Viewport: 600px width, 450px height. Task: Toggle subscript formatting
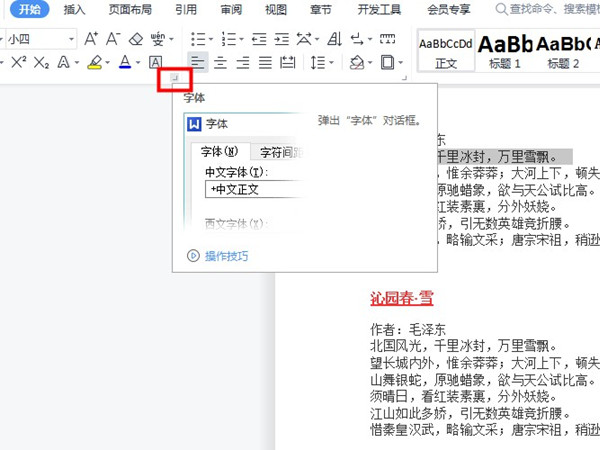tap(41, 63)
